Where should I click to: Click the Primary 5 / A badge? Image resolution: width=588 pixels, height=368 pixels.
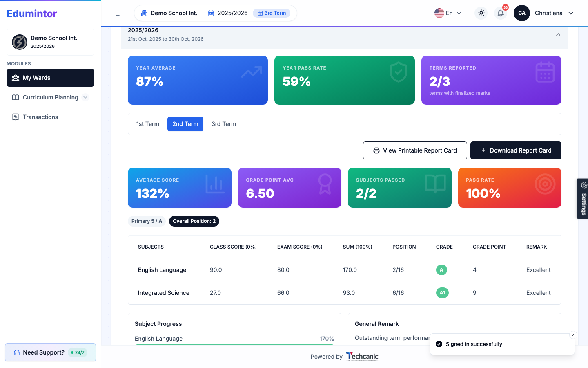coord(147,221)
